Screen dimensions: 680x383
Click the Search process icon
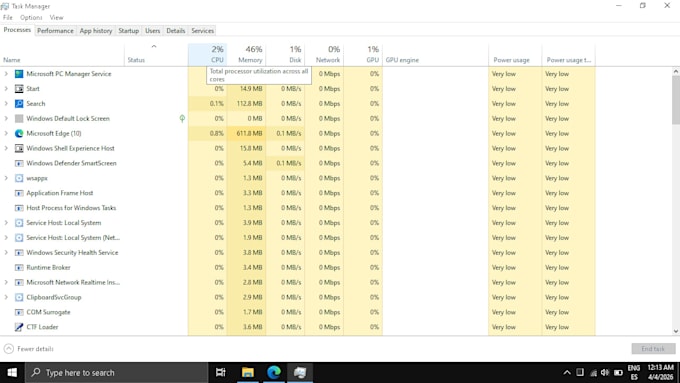19,104
